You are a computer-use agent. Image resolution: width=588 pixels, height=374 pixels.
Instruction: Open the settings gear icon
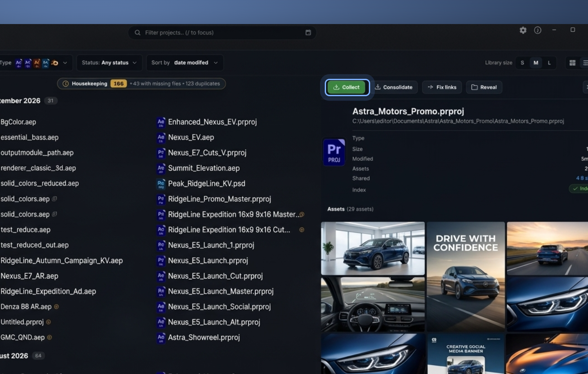(523, 30)
